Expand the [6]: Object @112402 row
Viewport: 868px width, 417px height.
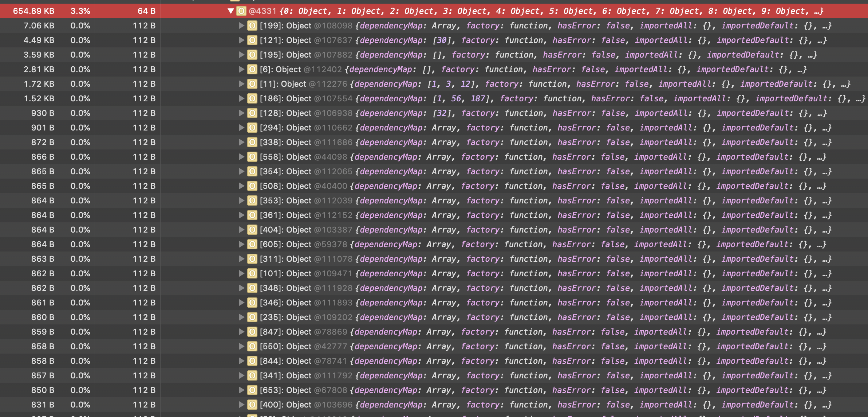[241, 69]
